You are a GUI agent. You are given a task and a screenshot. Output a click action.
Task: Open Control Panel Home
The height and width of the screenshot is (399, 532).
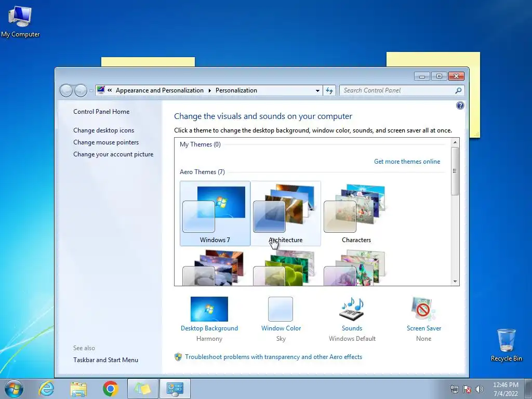[x=101, y=112]
